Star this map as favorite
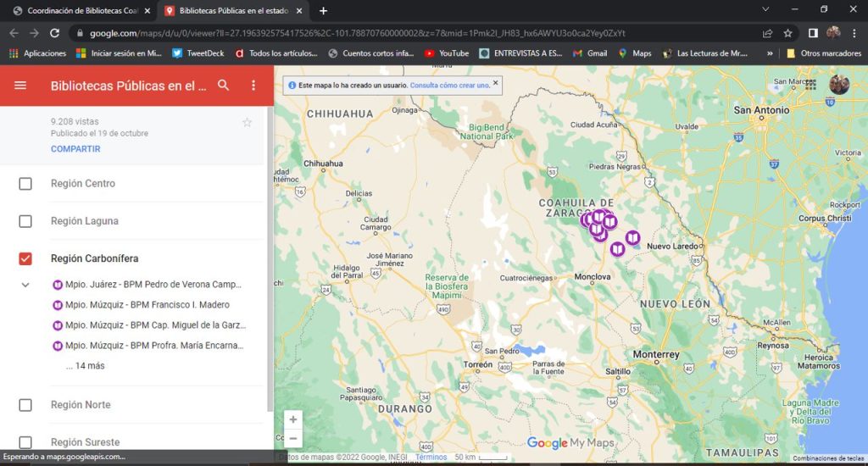868x466 pixels. pos(248,123)
